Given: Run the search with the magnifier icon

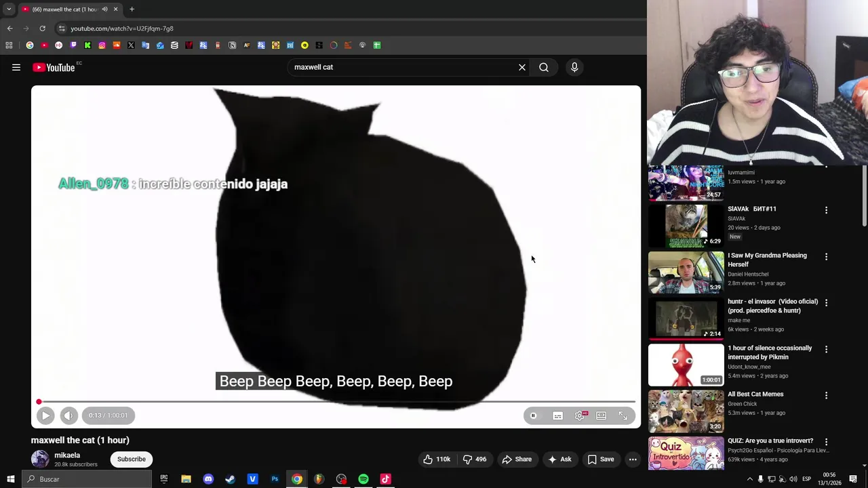Looking at the screenshot, I should 544,67.
